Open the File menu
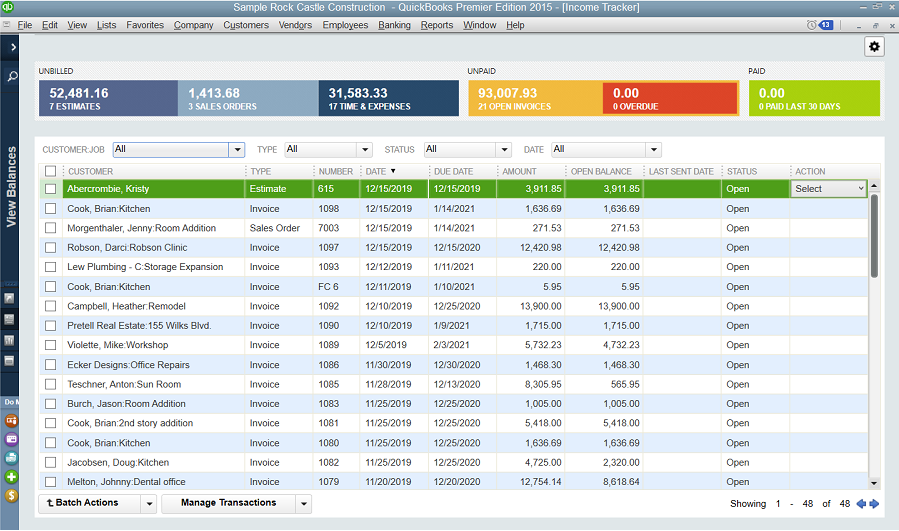 pyautogui.click(x=25, y=25)
